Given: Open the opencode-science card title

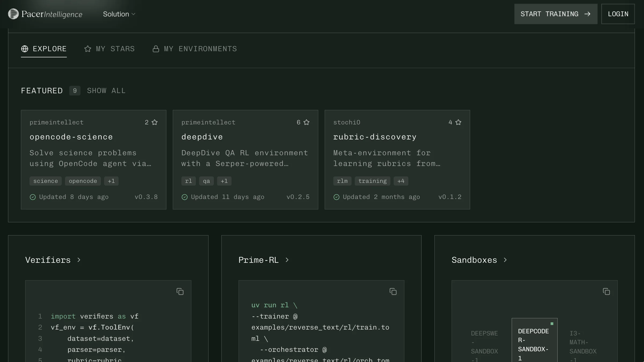Looking at the screenshot, I should 71,137.
